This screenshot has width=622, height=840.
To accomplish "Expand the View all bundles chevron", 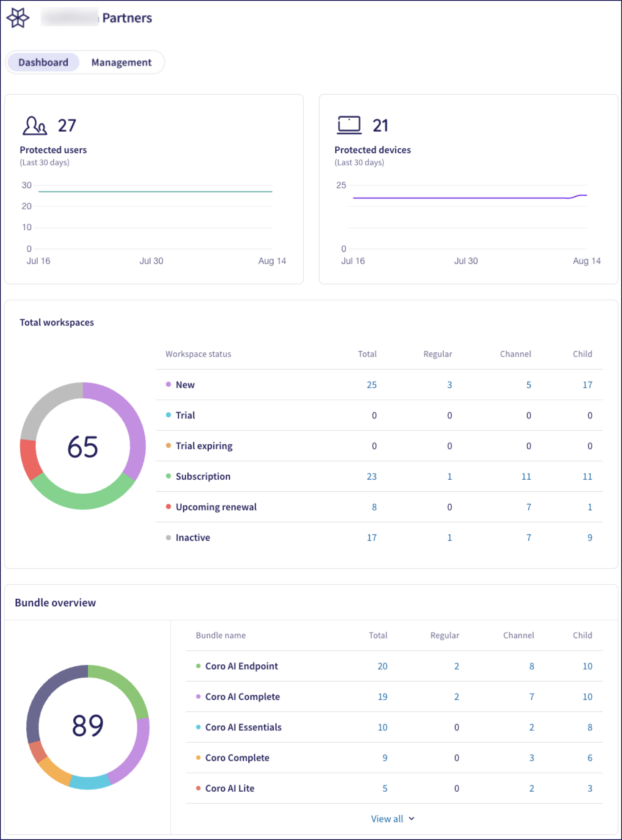I will (411, 819).
